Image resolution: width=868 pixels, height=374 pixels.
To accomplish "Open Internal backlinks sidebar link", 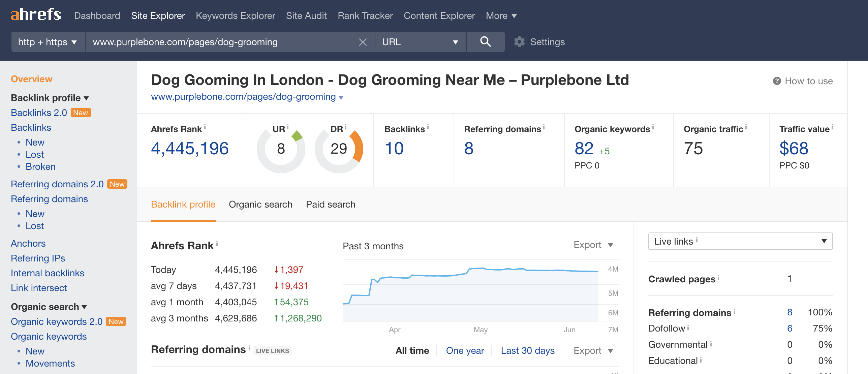I will pos(48,273).
